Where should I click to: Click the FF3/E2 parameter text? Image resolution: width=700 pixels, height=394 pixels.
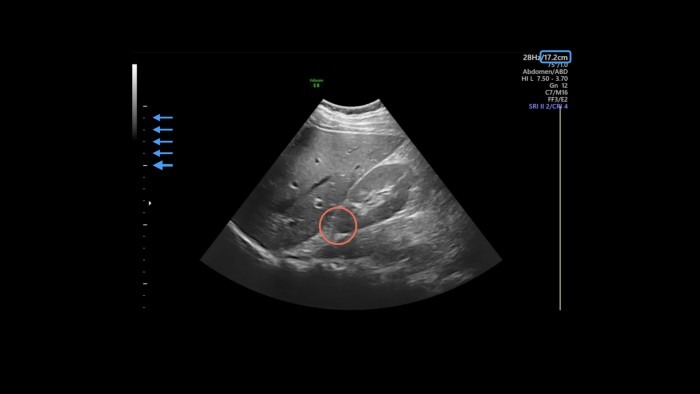[x=558, y=100]
